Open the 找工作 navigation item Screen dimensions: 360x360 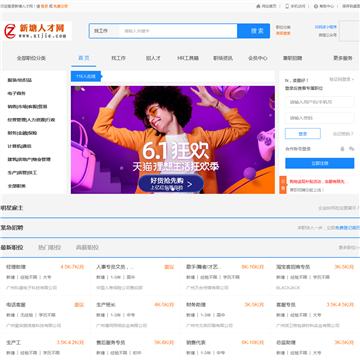coord(118,58)
